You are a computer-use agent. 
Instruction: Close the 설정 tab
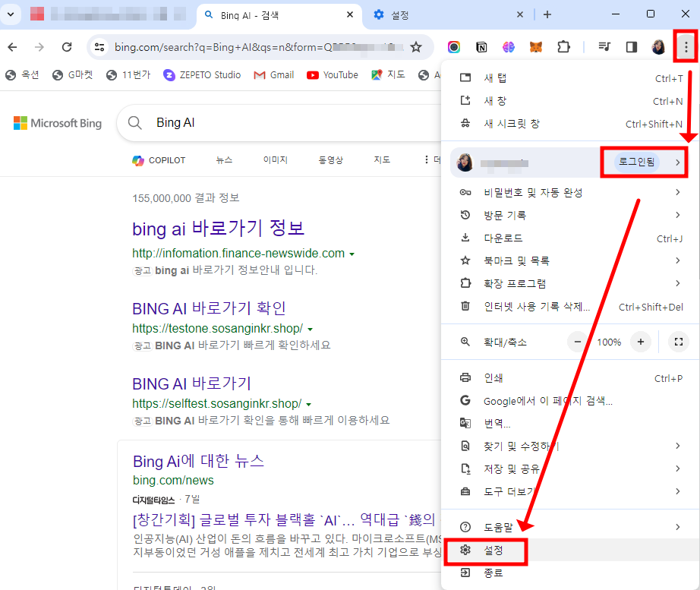pos(520,14)
